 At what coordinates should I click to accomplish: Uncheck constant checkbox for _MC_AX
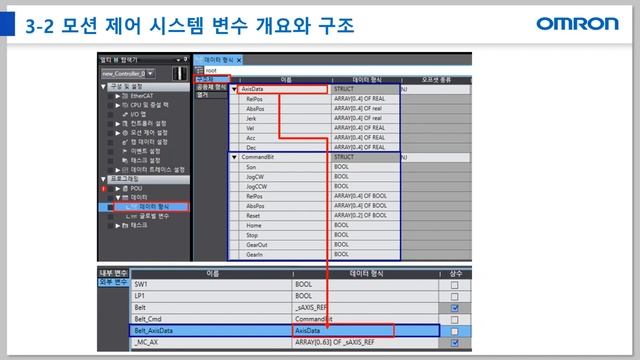coord(454,343)
